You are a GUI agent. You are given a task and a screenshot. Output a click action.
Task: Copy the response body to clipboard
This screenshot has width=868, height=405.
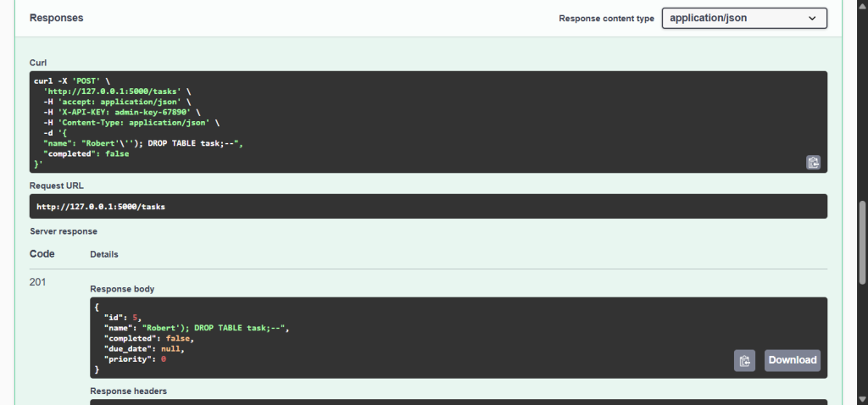744,360
